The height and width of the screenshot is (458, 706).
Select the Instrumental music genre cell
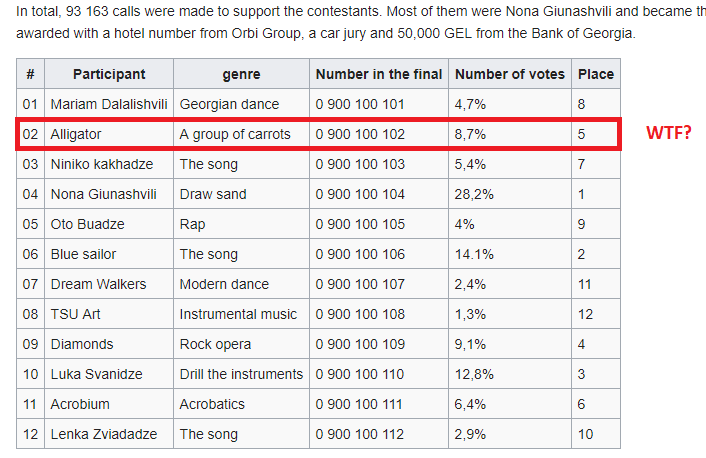241,314
